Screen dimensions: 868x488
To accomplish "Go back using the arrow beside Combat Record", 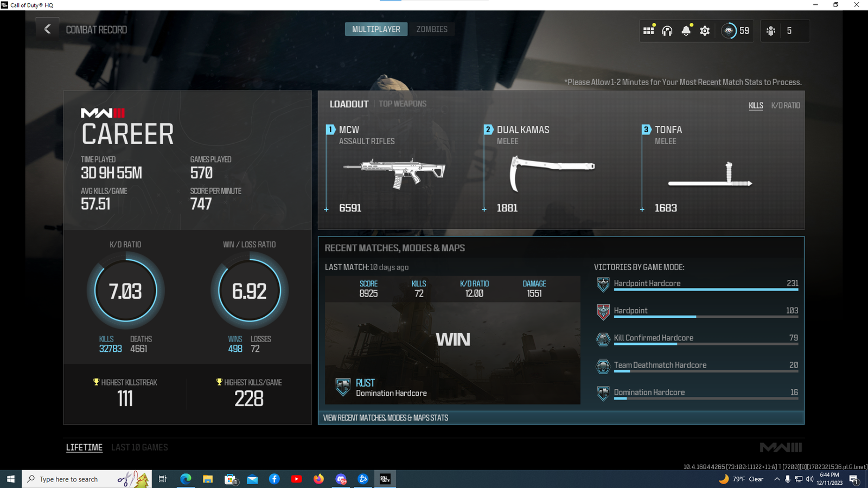I will click(x=47, y=29).
